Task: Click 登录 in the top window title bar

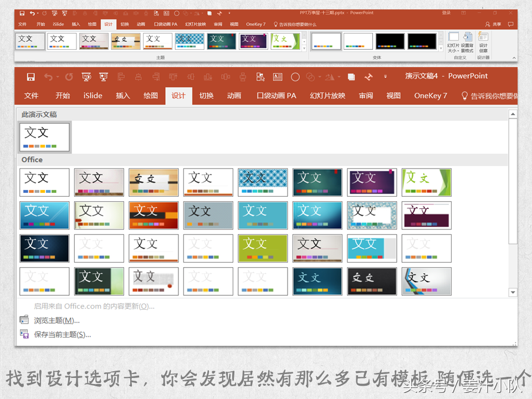Action: point(446,13)
